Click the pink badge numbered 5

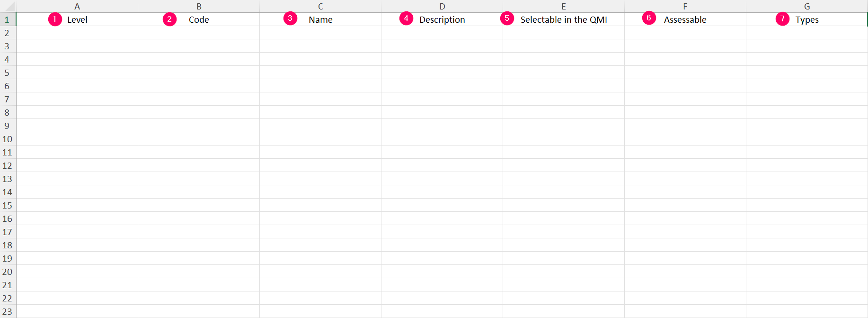tap(506, 19)
